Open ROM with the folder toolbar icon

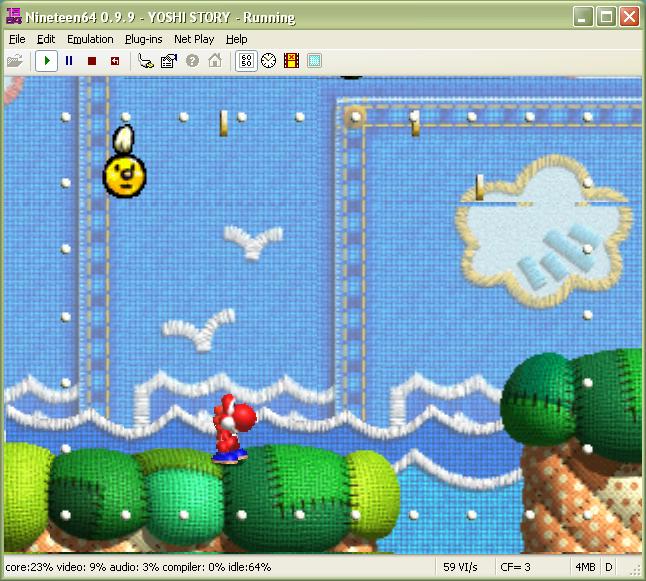[15, 61]
